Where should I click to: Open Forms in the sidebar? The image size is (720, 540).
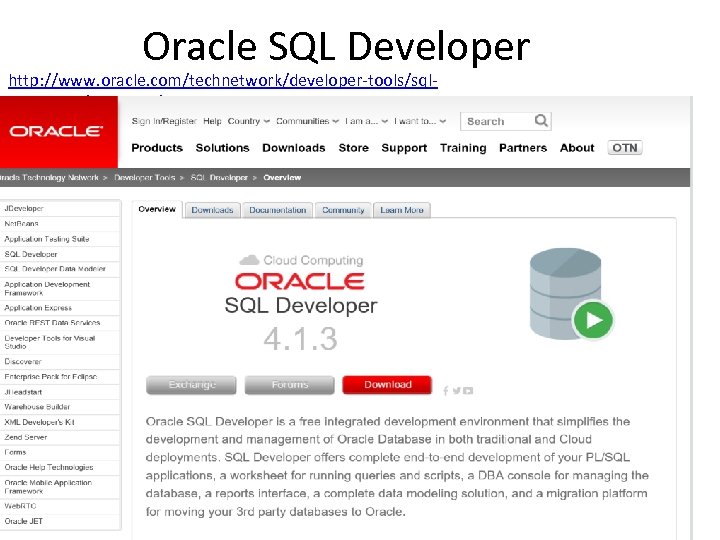click(60, 452)
